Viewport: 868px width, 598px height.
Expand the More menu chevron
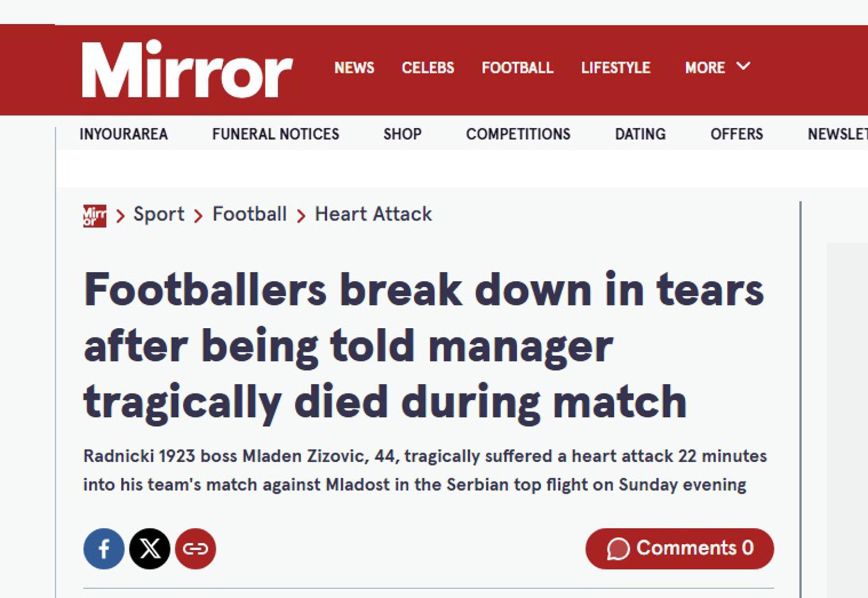[x=743, y=66]
